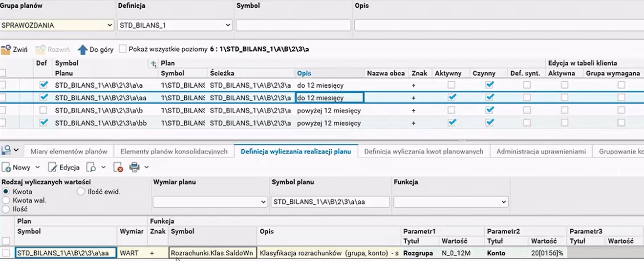Screen dimensions: 644x262
Task: Click the Opis column header in upper table
Action: pyautogui.click(x=304, y=73)
